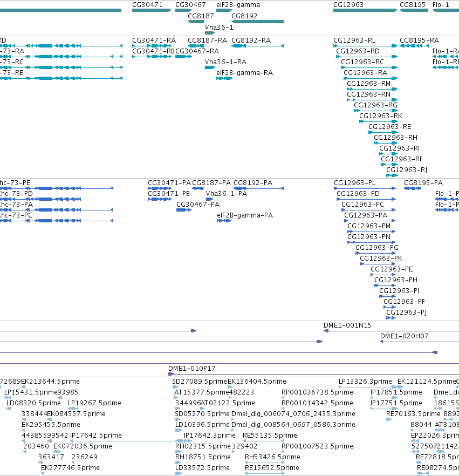Select transcript Vha36-1-RA label
This screenshot has width=459, height=476.
[x=225, y=62]
